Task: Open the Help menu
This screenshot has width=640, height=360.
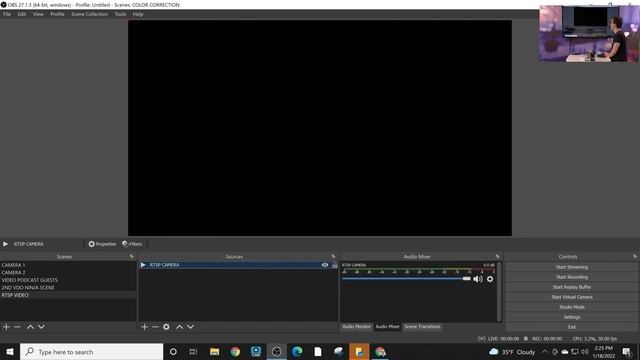Action: pos(138,14)
